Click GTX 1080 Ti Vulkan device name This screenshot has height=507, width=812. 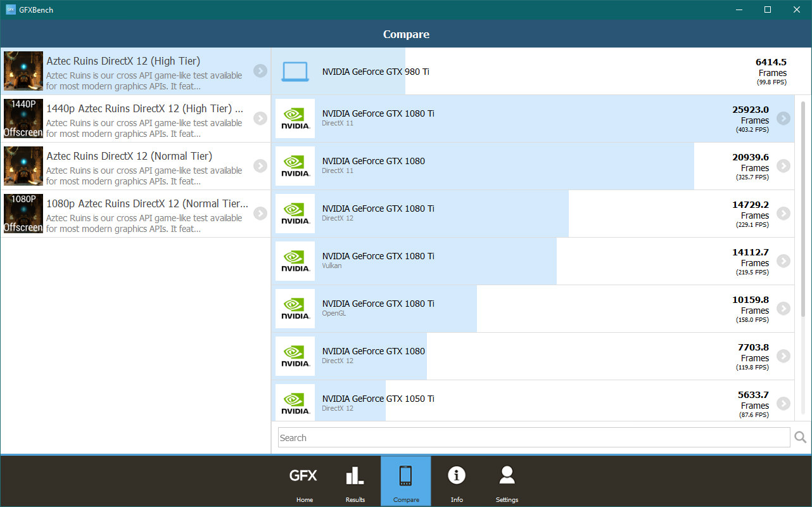378,256
